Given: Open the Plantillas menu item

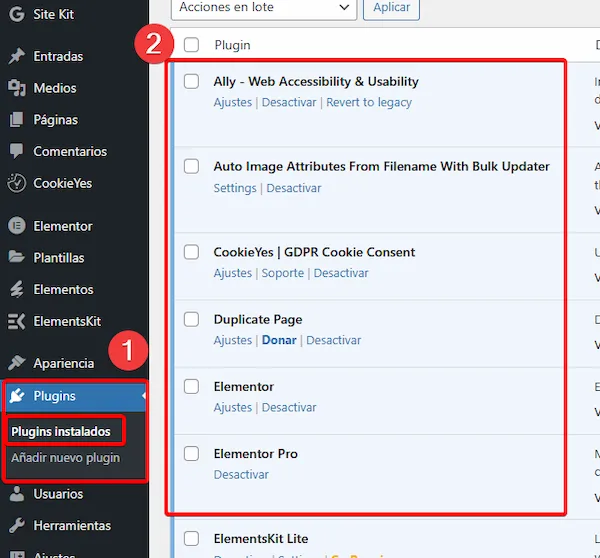Looking at the screenshot, I should (59, 258).
